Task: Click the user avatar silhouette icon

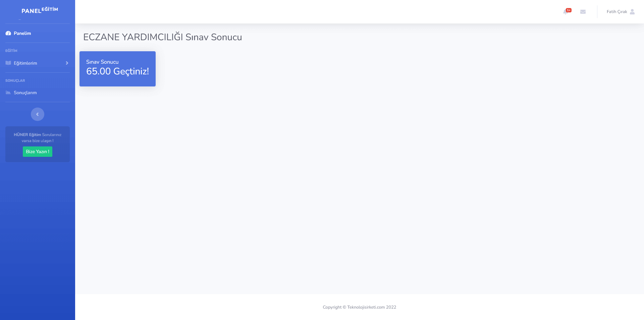Action: (x=632, y=12)
